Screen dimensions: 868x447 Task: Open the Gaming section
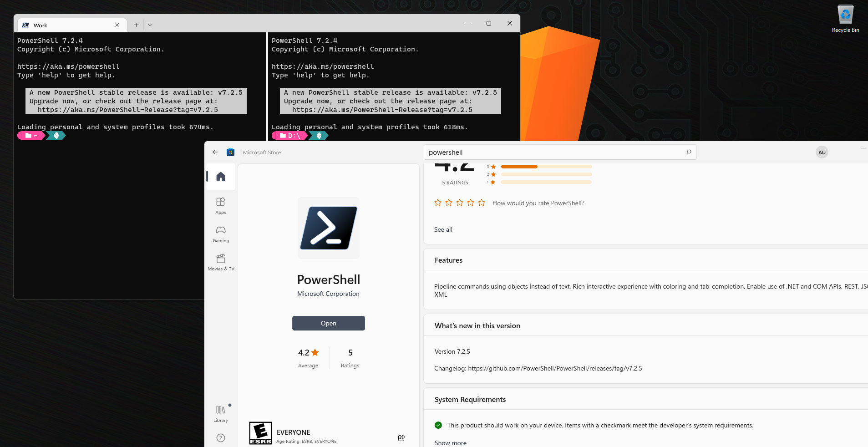pos(220,234)
